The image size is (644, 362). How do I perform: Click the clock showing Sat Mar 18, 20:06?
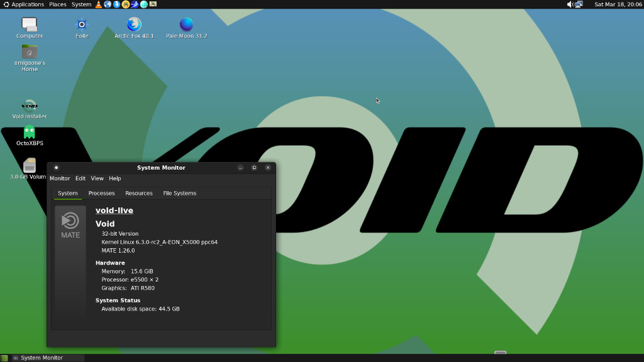618,4
